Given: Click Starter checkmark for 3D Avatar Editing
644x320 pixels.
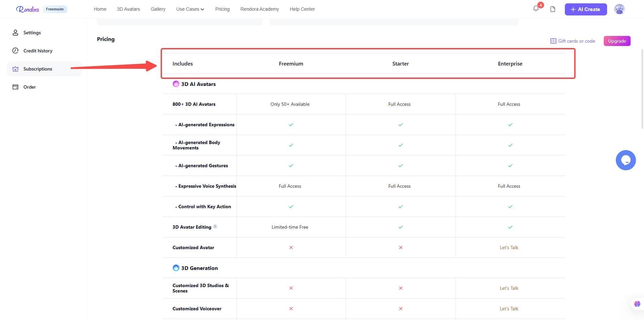Looking at the screenshot, I should click(400, 227).
